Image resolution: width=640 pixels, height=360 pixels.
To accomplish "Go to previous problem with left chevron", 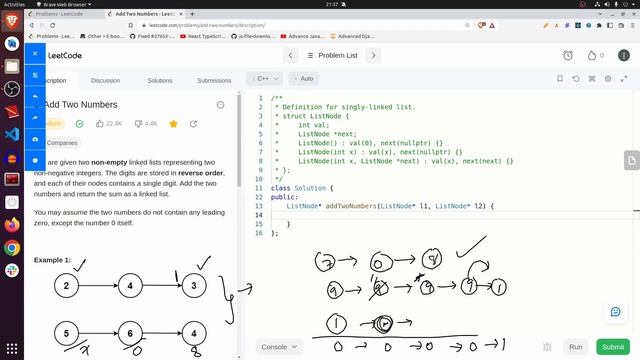I will [291, 56].
